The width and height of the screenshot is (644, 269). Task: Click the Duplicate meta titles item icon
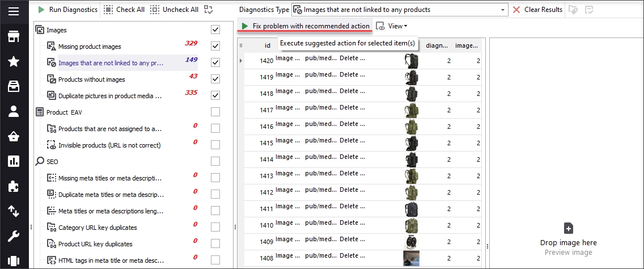point(52,194)
